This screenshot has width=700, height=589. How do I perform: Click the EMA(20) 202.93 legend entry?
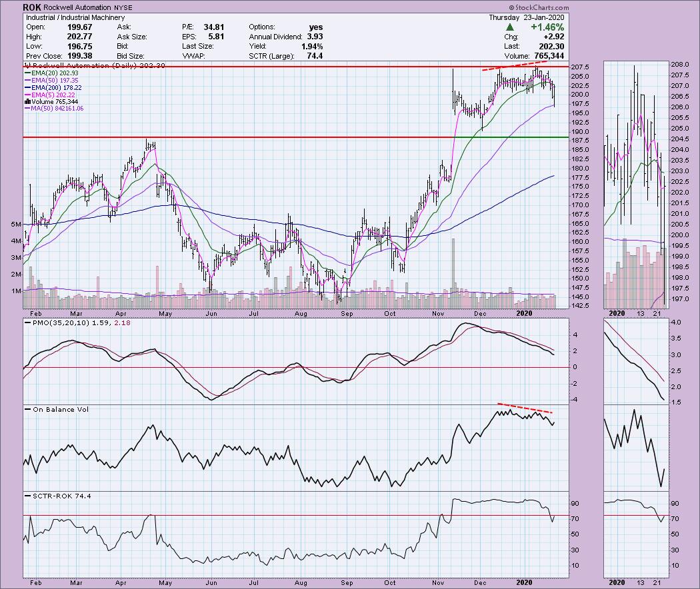(x=51, y=73)
